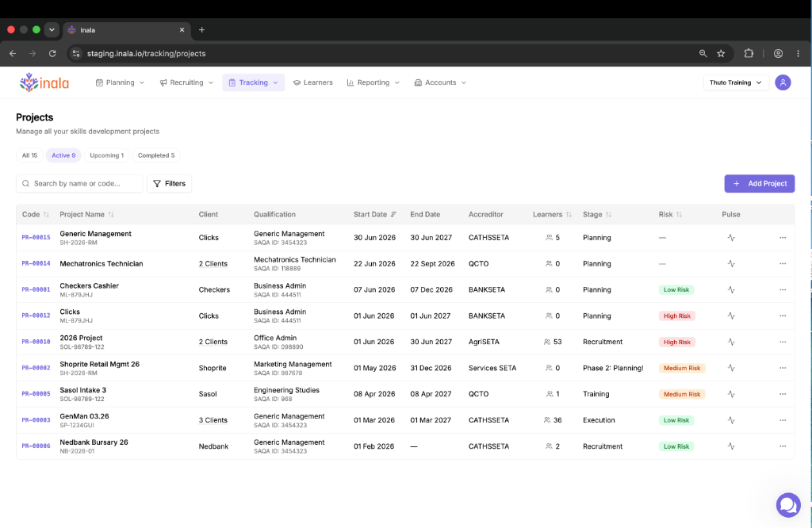Expand the Reporting menu
This screenshot has width=812, height=528.
coord(373,82)
